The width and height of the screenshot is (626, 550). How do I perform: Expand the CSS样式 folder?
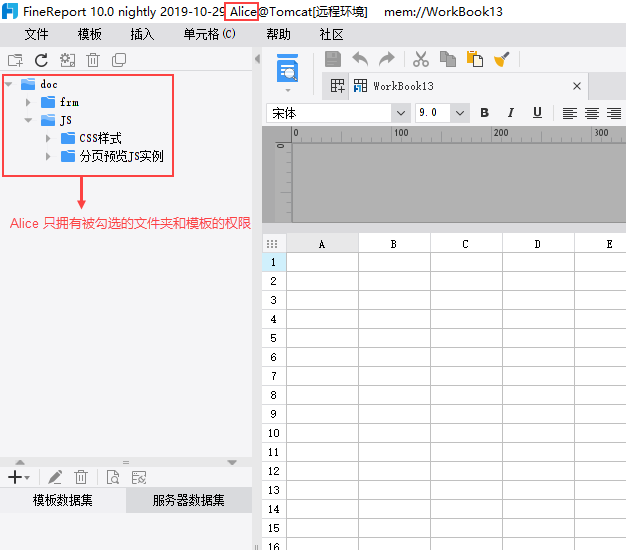click(48, 138)
